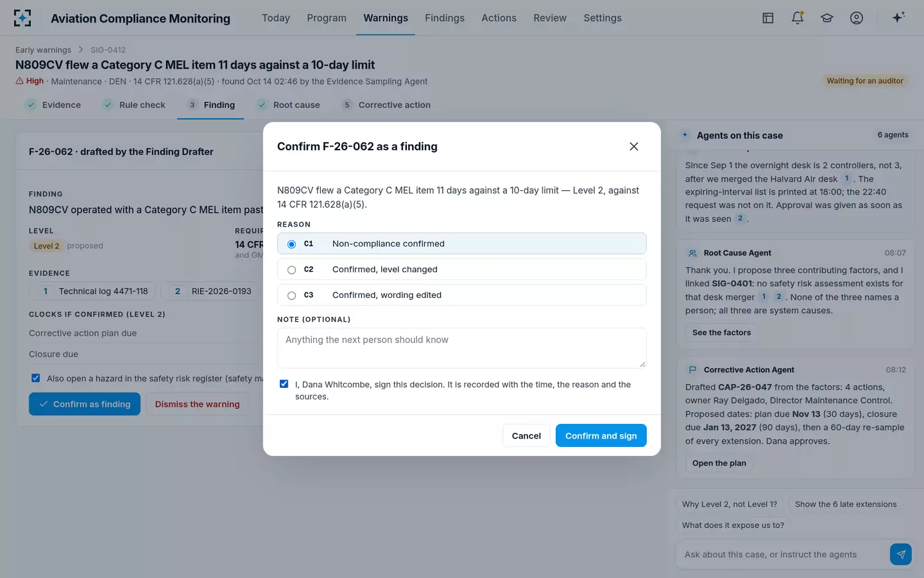Switch to the Corrective action step tab
Screen dimensions: 924x578
coord(386,105)
